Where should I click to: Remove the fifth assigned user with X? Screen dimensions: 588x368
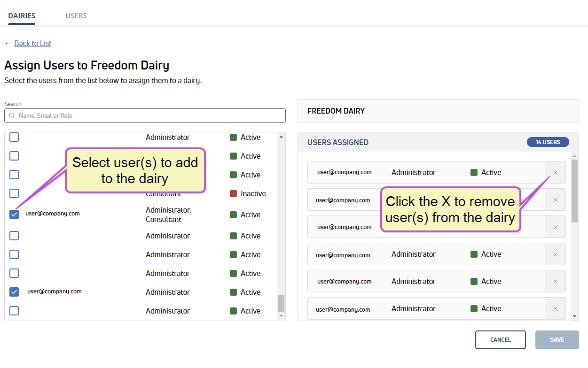[555, 282]
